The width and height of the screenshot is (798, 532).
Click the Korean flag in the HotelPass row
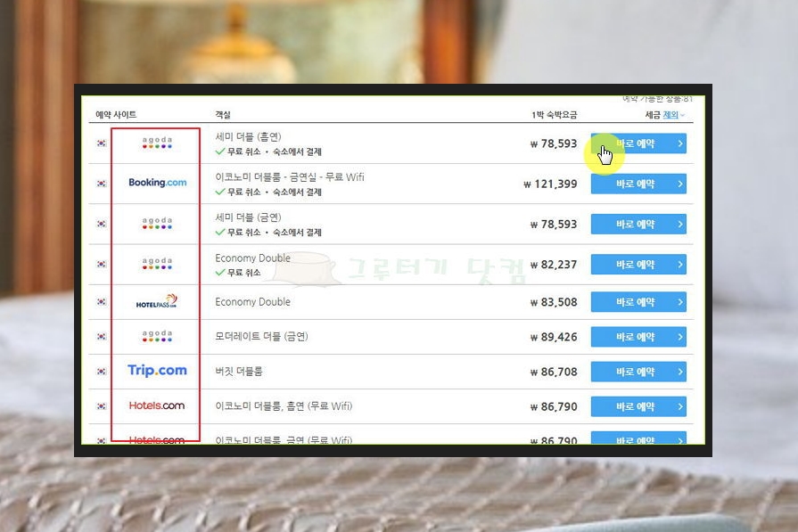tap(102, 301)
